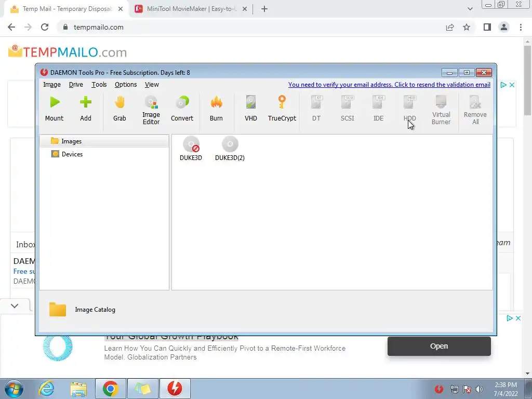Image resolution: width=532 pixels, height=399 pixels.
Task: Open the Chrome profile icon
Action: click(x=504, y=27)
